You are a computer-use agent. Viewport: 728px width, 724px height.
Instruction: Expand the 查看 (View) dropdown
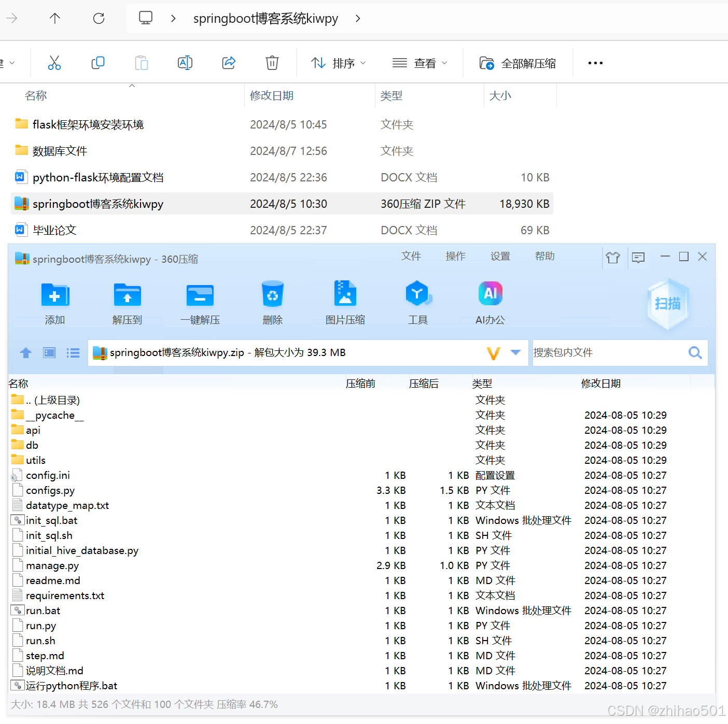click(420, 63)
